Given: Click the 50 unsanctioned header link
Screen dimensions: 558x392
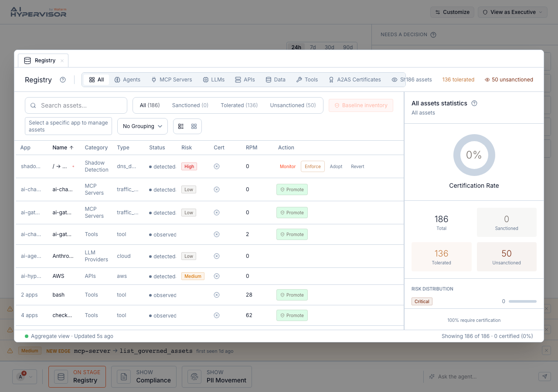Looking at the screenshot, I should (509, 80).
